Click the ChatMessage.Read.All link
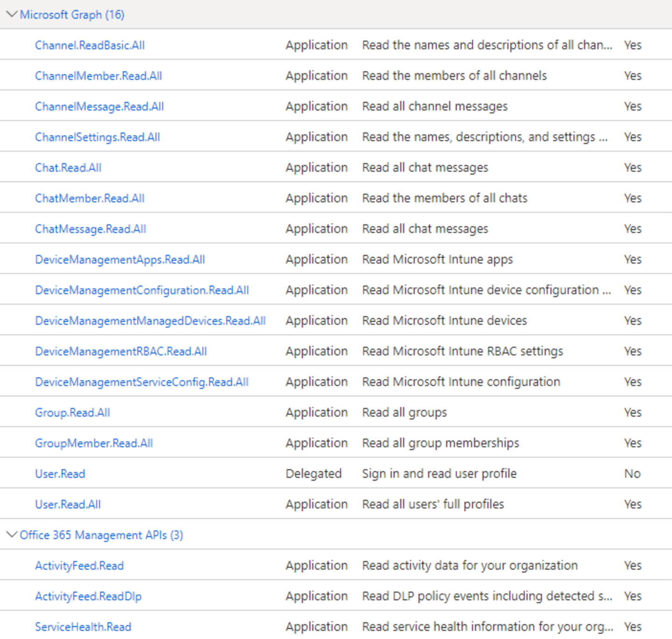The image size is (672, 639). coord(91,229)
